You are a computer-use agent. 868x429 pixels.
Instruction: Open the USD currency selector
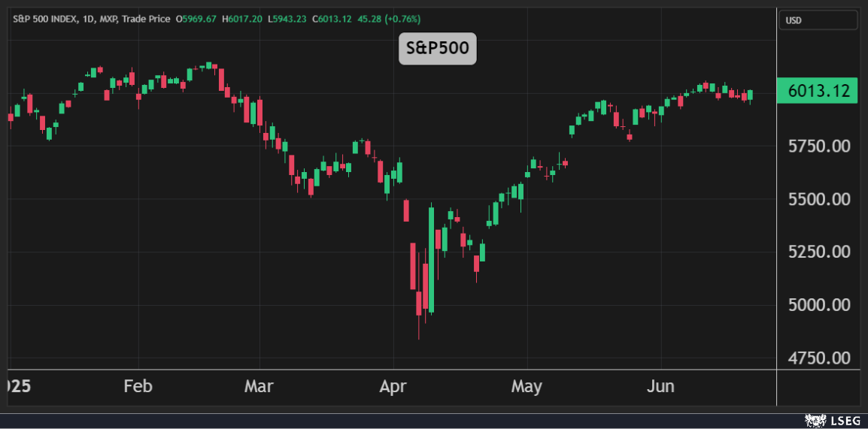tap(818, 20)
